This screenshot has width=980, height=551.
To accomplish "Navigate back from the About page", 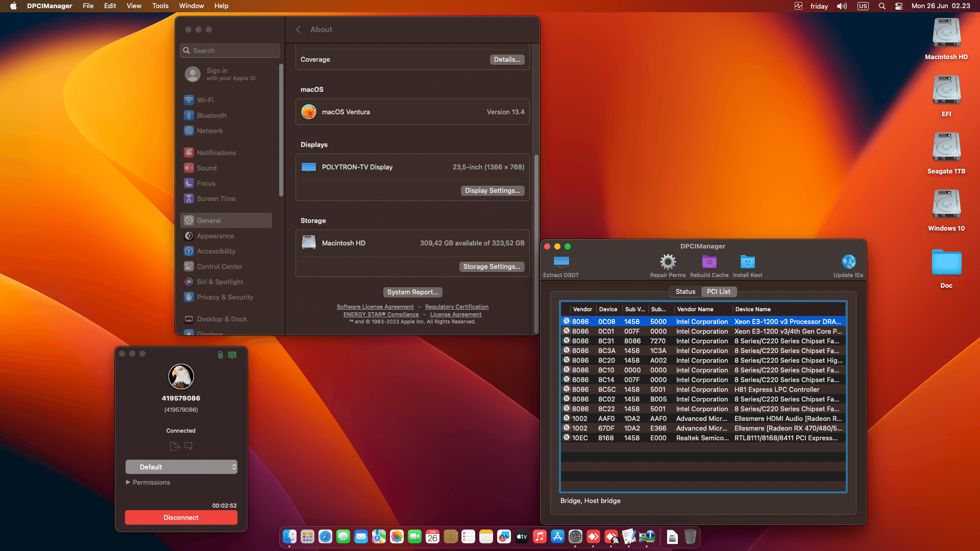I will click(x=298, y=29).
